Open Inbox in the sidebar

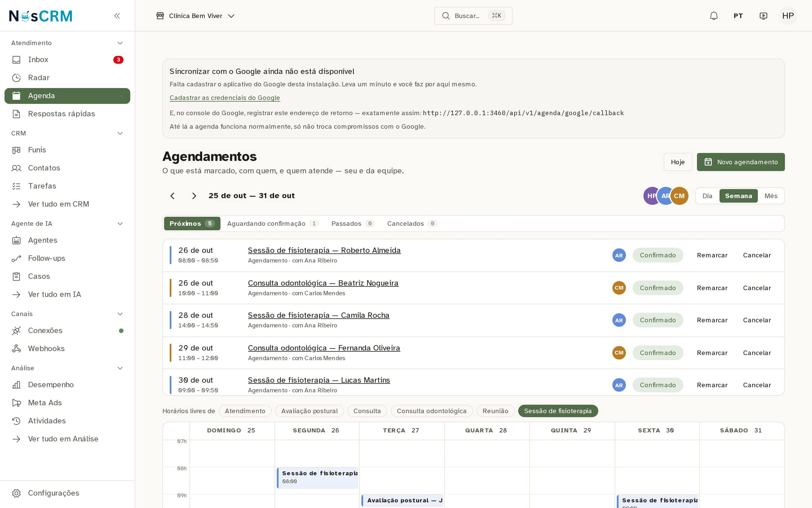point(67,59)
